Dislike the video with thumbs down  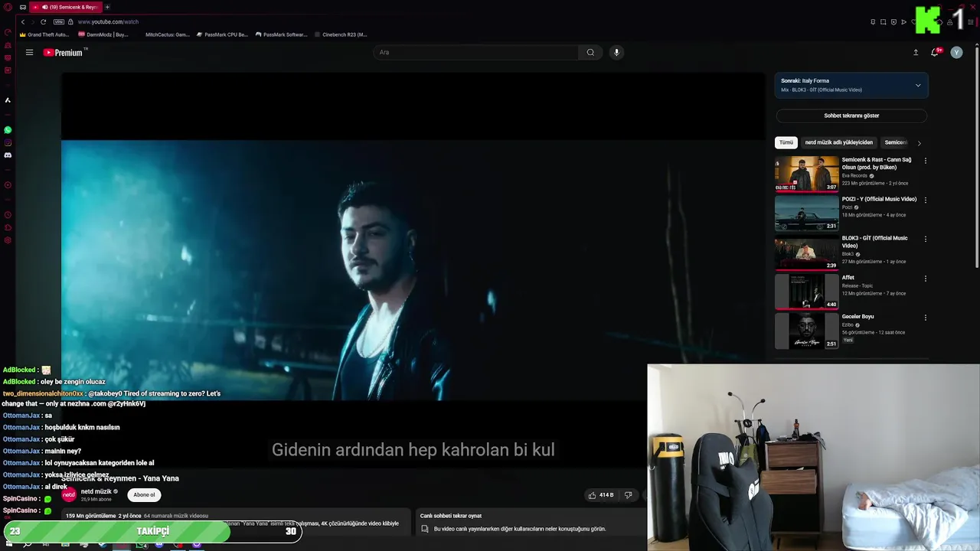(x=628, y=495)
